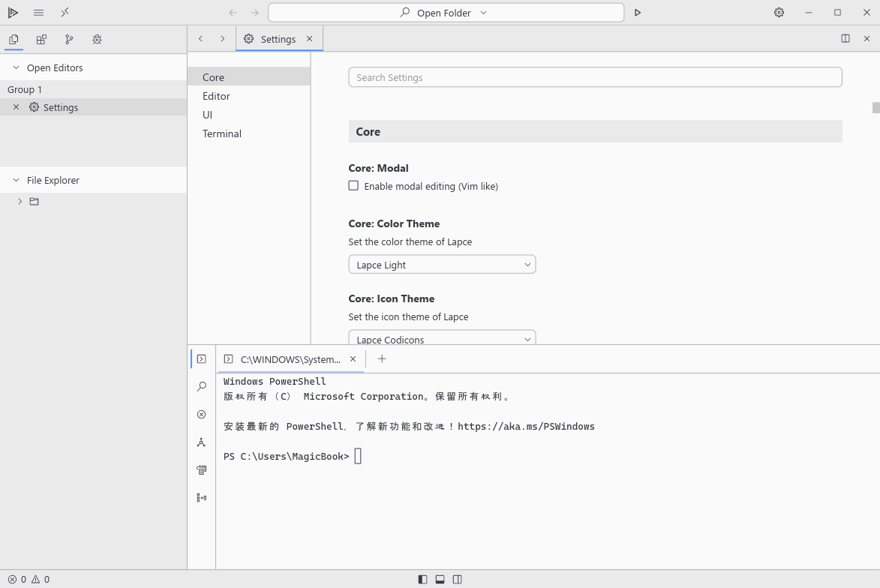Open the Lapce Codicons icon theme dropdown
The width and height of the screenshot is (880, 588).
tap(442, 337)
